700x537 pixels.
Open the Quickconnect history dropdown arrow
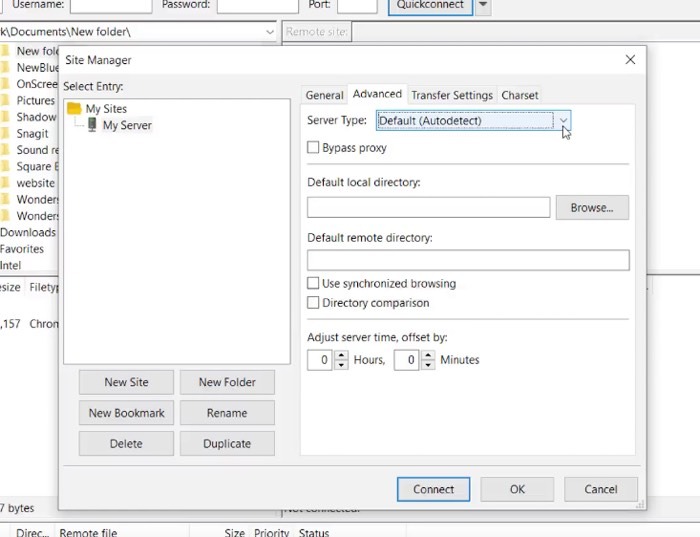pos(483,6)
